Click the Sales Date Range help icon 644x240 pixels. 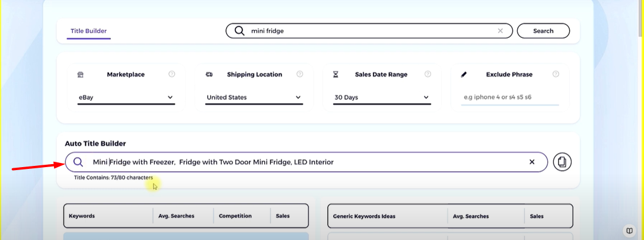[x=428, y=75]
